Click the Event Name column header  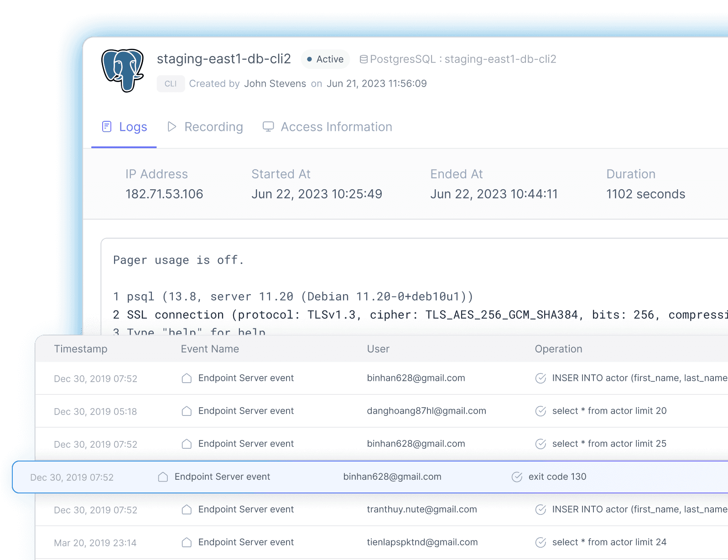pos(210,349)
